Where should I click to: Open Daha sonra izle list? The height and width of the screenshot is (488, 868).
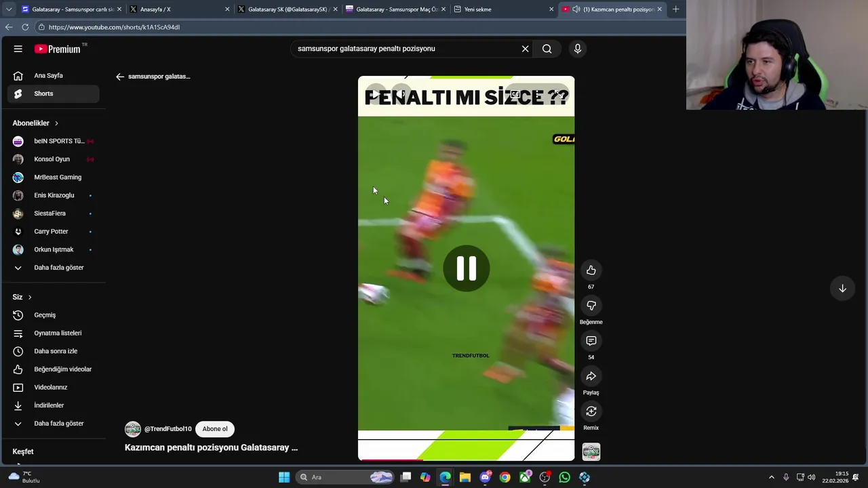pyautogui.click(x=53, y=351)
